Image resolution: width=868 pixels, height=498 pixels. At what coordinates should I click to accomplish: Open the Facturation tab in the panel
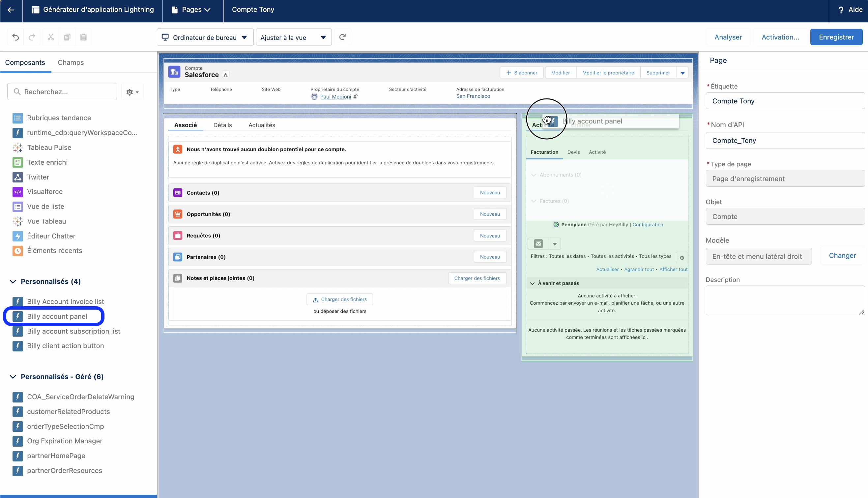(544, 152)
